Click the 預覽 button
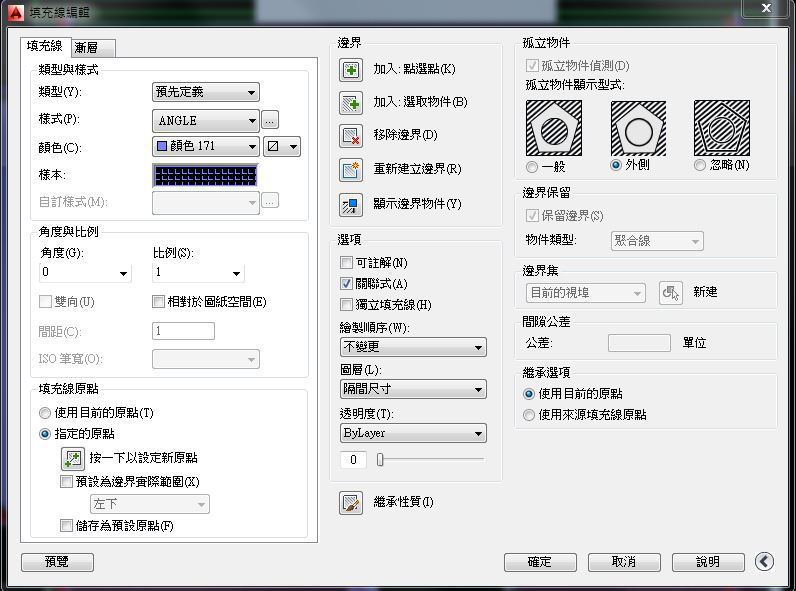796x591 pixels. click(57, 562)
